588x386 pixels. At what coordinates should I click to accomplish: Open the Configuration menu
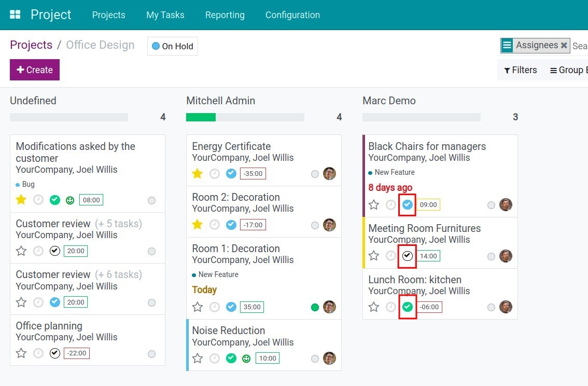click(292, 15)
